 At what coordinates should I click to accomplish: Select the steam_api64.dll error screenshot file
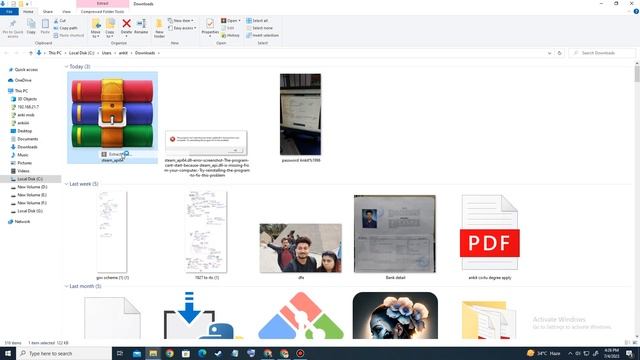207,153
